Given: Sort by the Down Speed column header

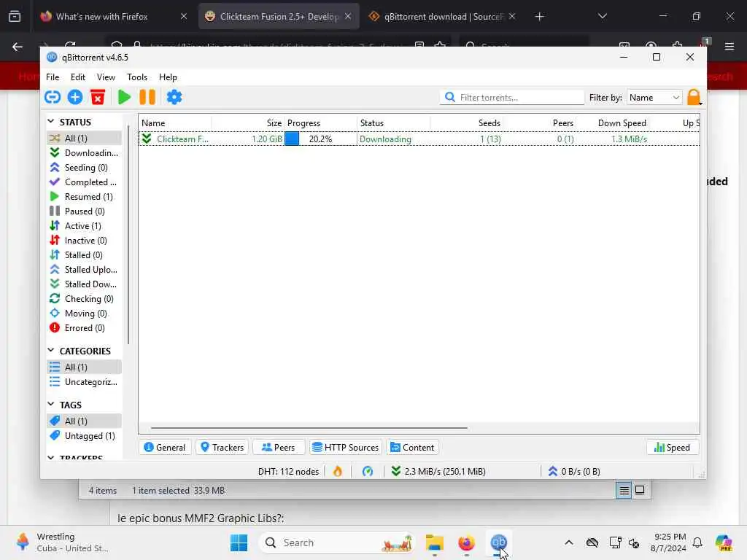Looking at the screenshot, I should [613, 122].
